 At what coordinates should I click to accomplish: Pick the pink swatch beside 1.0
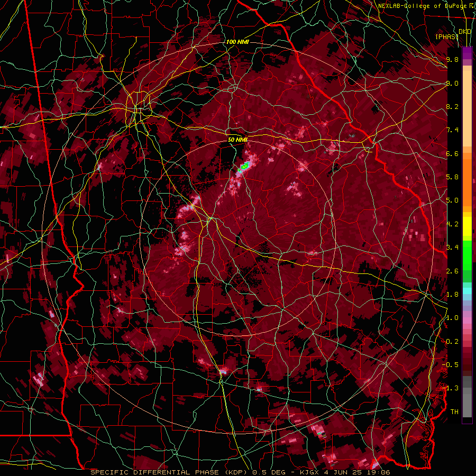tap(467, 321)
